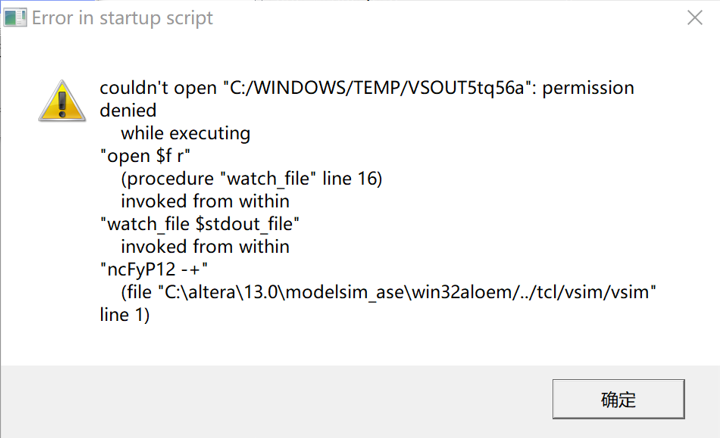Image resolution: width=723 pixels, height=438 pixels.
Task: Click the second "invoked from within" line
Action: 205,246
